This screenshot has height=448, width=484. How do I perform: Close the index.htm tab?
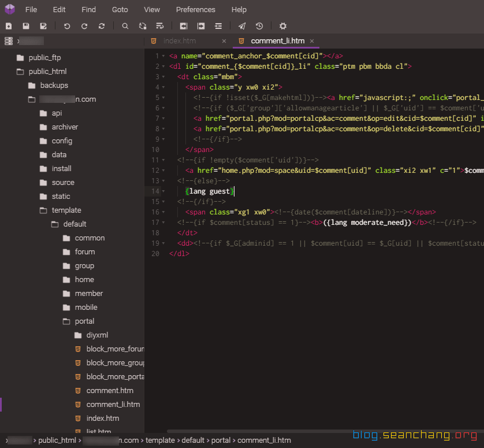[224, 41]
